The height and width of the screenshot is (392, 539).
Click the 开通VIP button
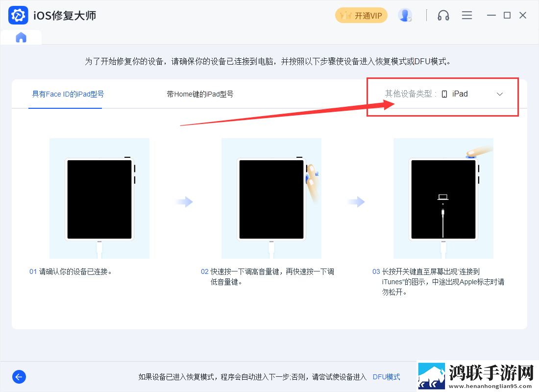click(x=361, y=16)
